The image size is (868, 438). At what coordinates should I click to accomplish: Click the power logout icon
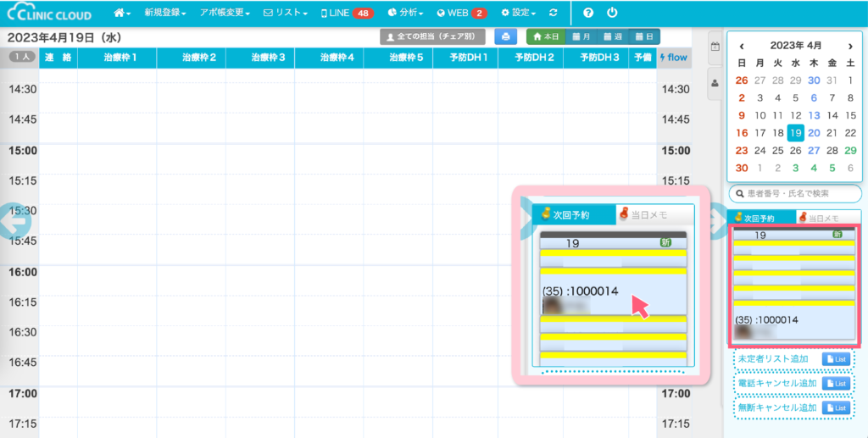coord(612,14)
